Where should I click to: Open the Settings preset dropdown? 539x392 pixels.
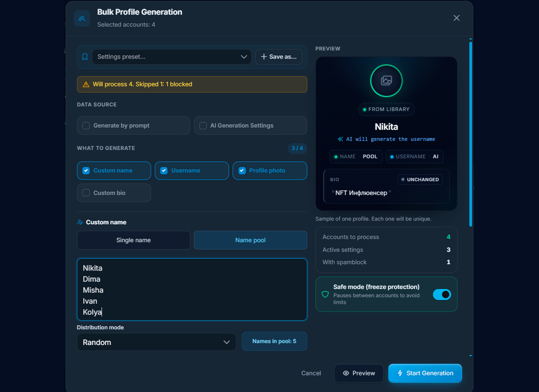pyautogui.click(x=172, y=57)
